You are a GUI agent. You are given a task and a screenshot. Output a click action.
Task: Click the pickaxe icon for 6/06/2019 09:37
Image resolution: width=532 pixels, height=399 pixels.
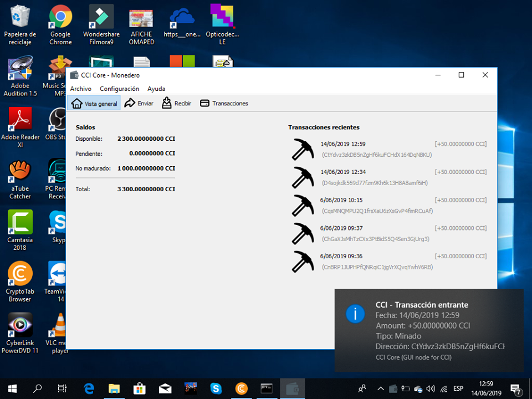click(x=303, y=233)
